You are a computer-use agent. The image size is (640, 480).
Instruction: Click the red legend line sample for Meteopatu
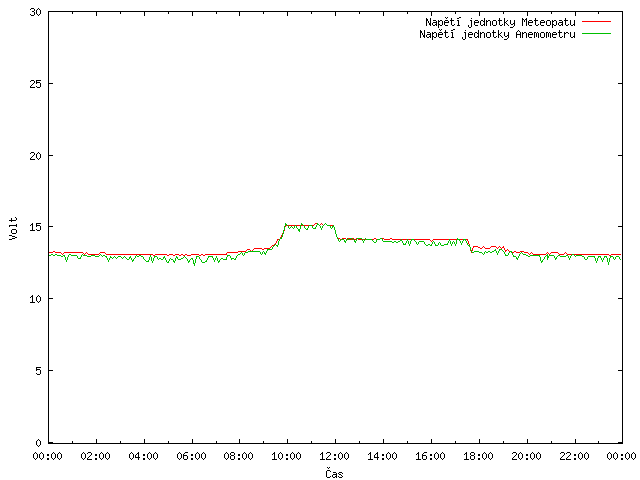point(596,21)
